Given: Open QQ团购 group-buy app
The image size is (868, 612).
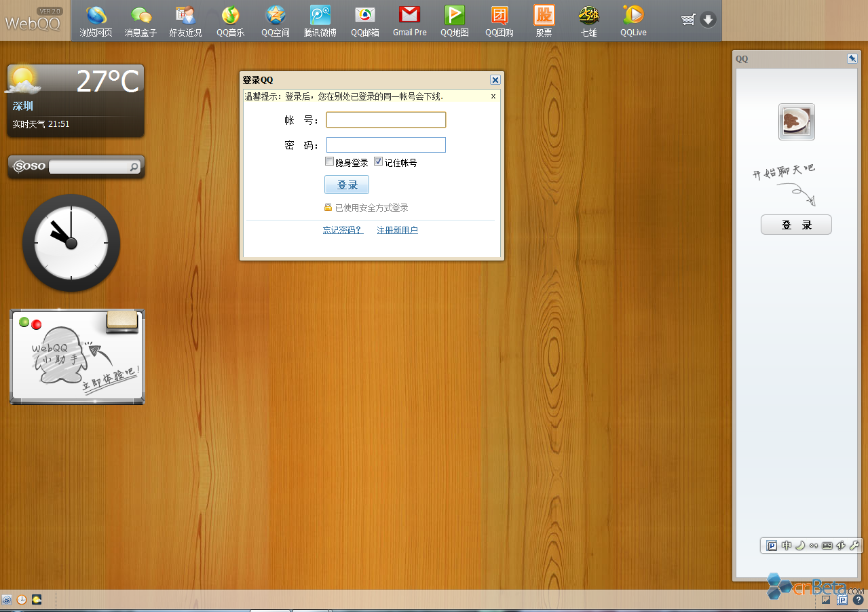Looking at the screenshot, I should coord(499,20).
